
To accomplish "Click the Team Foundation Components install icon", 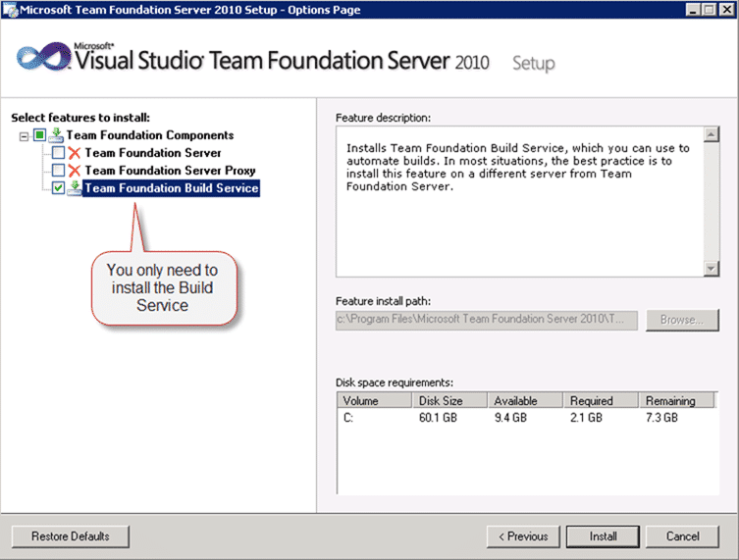I will coord(56,135).
